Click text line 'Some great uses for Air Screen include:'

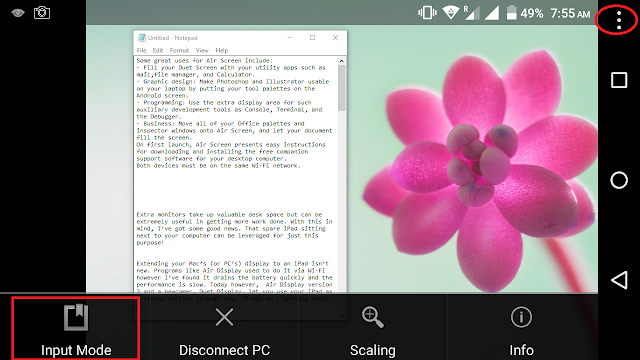pyautogui.click(x=204, y=60)
